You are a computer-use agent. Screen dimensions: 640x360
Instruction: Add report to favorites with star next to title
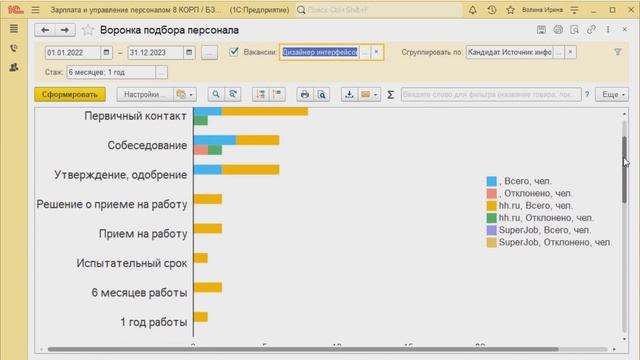pos(88,30)
